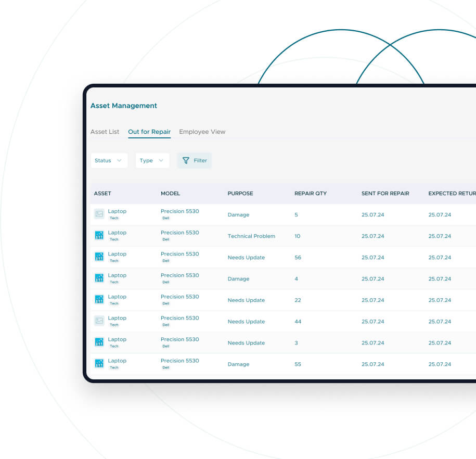Viewport: 476px width, 459px height.
Task: Select the Out for Repair tab
Action: 149,132
